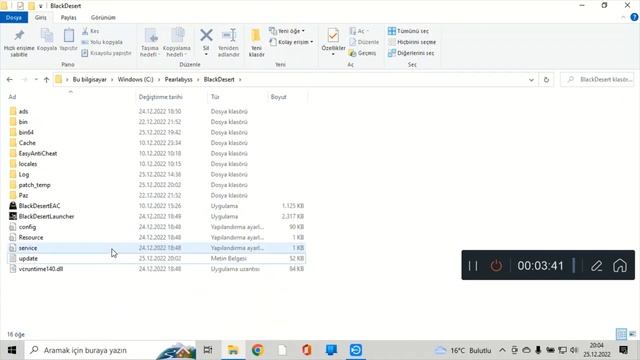Open the recent locations dropdown arrow

click(36, 80)
